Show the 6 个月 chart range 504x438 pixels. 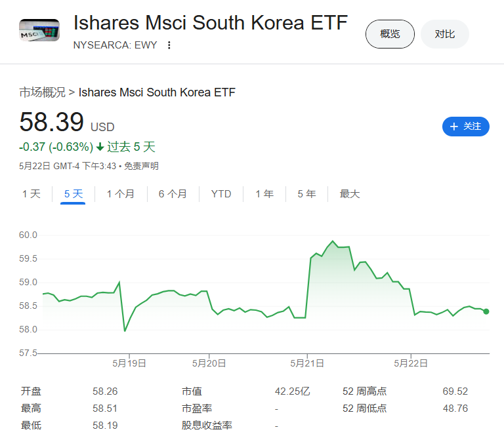click(x=173, y=194)
